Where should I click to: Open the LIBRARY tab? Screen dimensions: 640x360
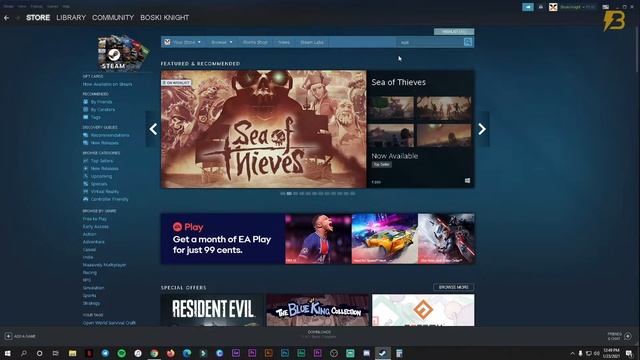tap(71, 18)
